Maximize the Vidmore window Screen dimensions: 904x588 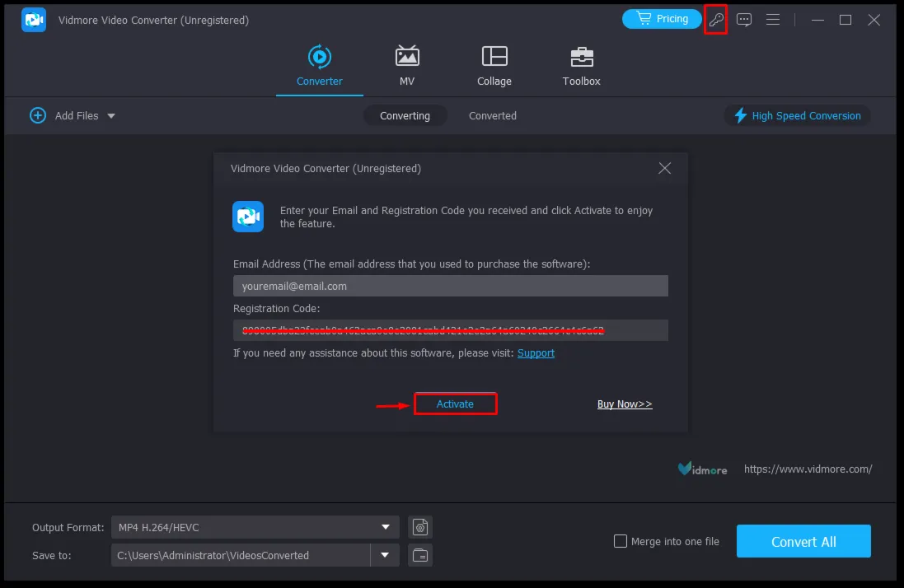coord(845,20)
